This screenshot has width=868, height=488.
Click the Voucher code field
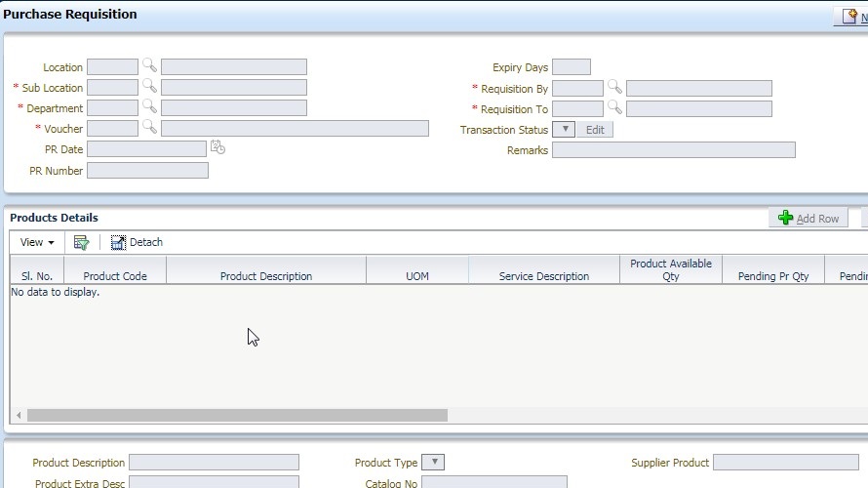(112, 129)
